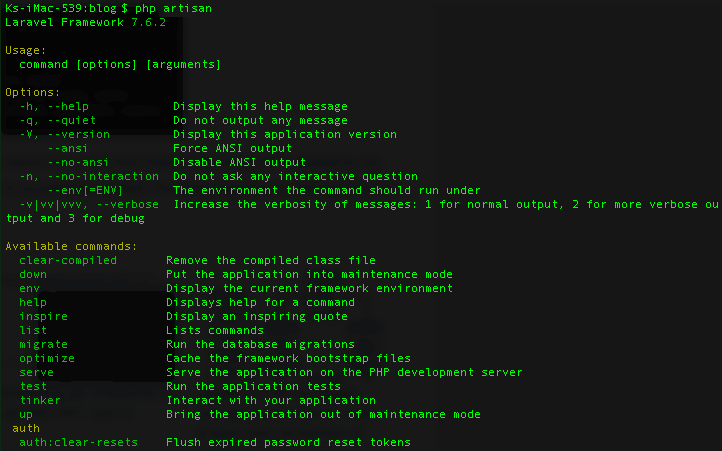Click the 'inspire' command name

pyautogui.click(x=44, y=316)
